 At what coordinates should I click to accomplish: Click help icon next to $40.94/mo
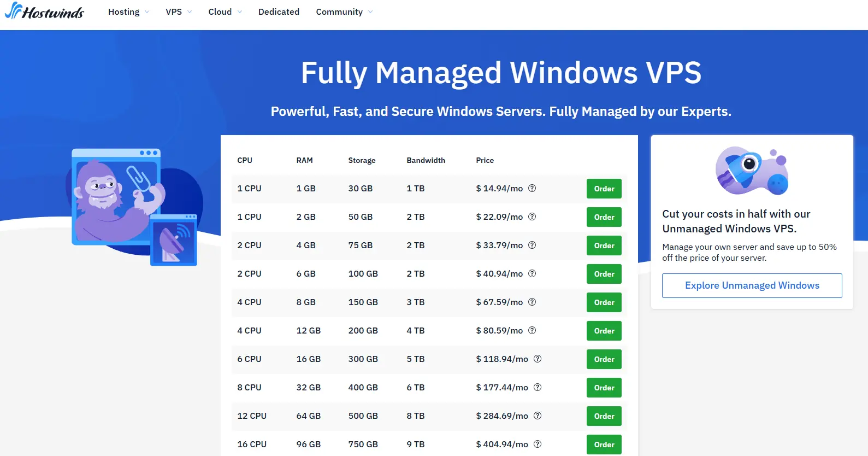pos(532,273)
